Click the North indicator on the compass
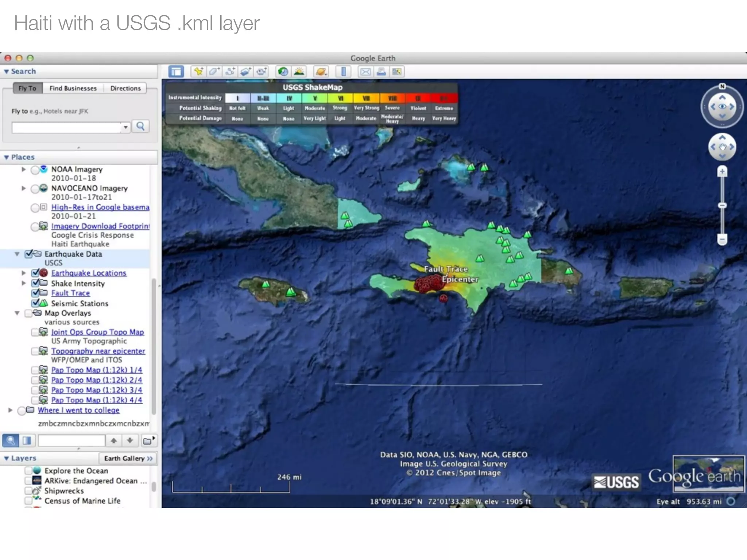 coord(722,86)
